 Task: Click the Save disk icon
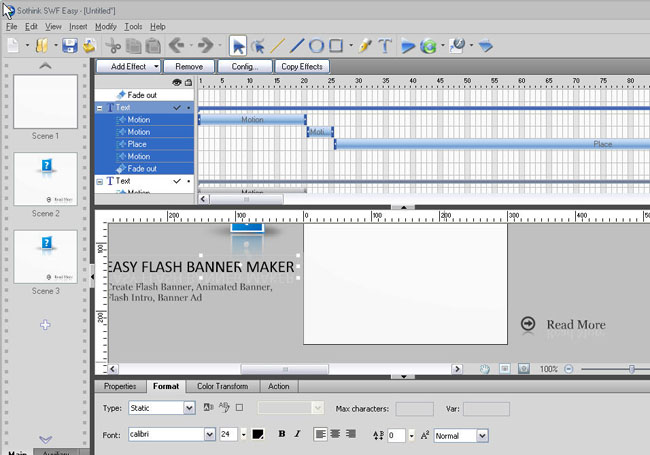click(70, 46)
